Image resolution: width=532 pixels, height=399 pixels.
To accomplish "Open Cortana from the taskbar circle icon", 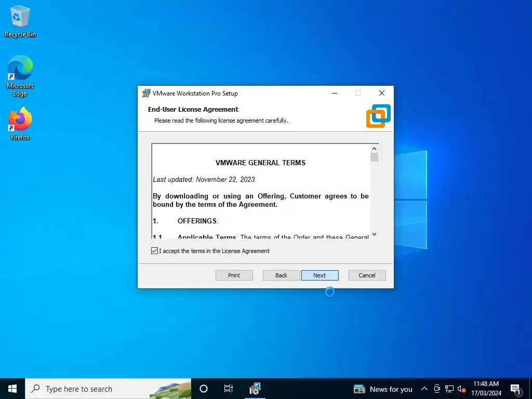I will 204,389.
